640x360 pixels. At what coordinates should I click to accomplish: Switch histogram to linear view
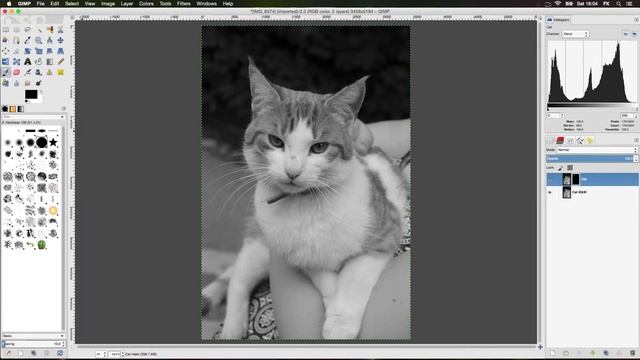[626, 34]
